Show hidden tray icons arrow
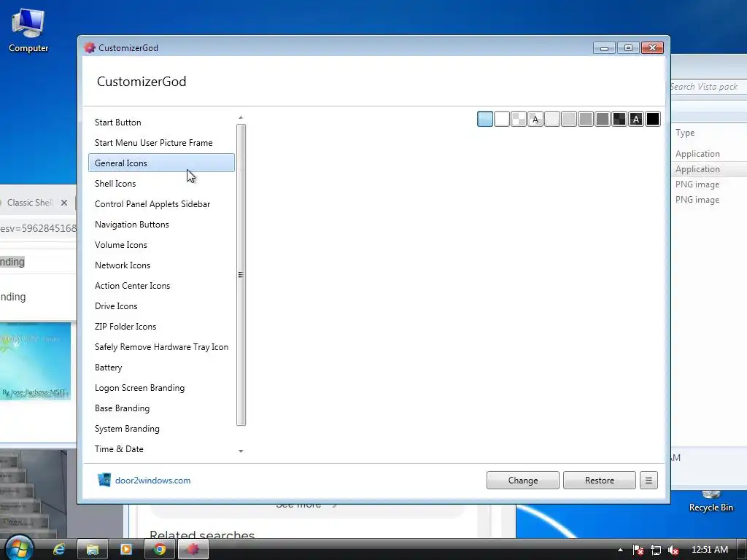This screenshot has width=747, height=560. pos(620,550)
